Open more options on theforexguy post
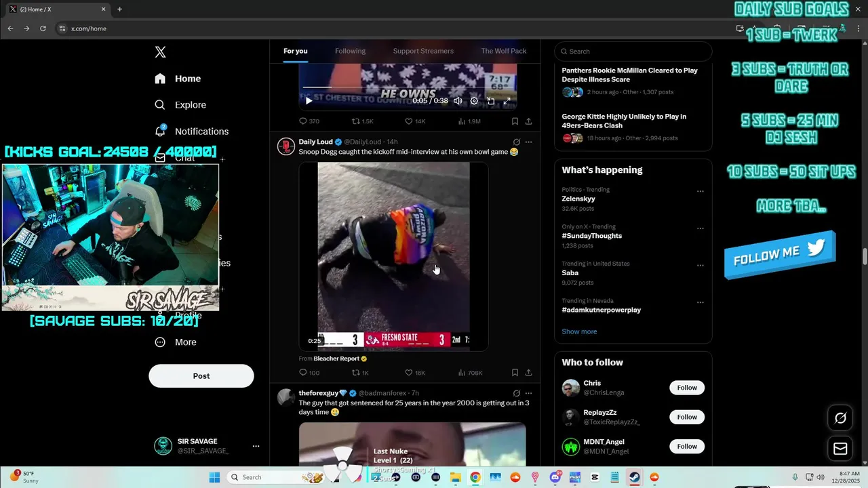 click(528, 393)
